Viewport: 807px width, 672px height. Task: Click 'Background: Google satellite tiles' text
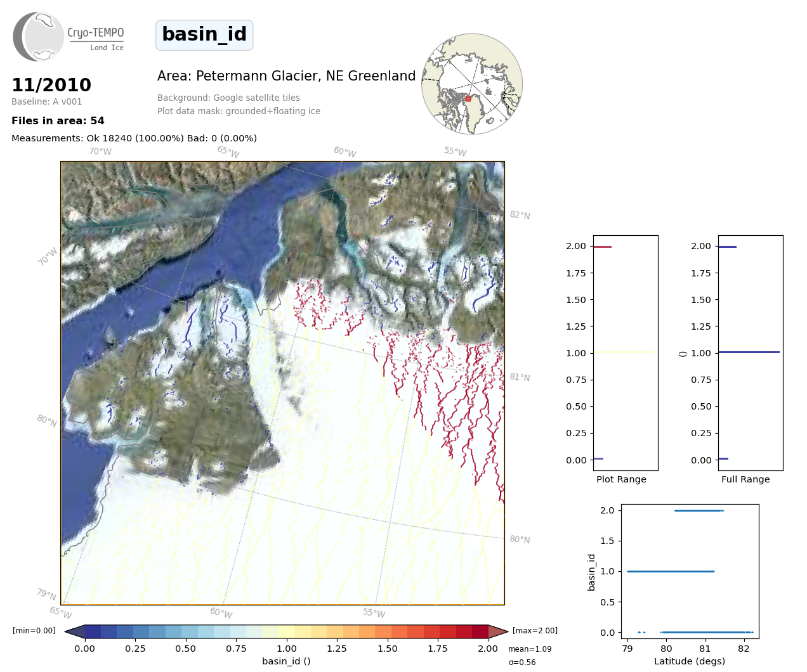(228, 98)
